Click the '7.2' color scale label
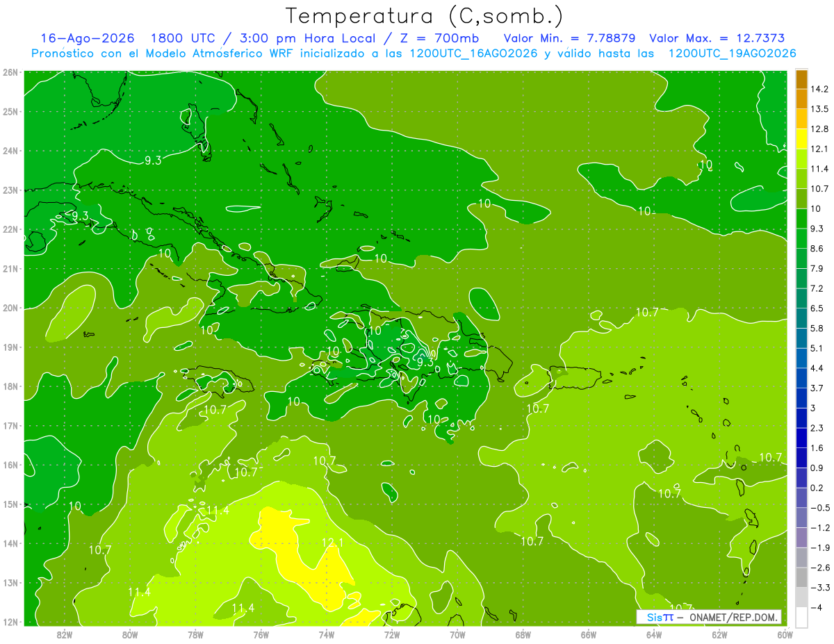834x644 pixels. (x=818, y=288)
